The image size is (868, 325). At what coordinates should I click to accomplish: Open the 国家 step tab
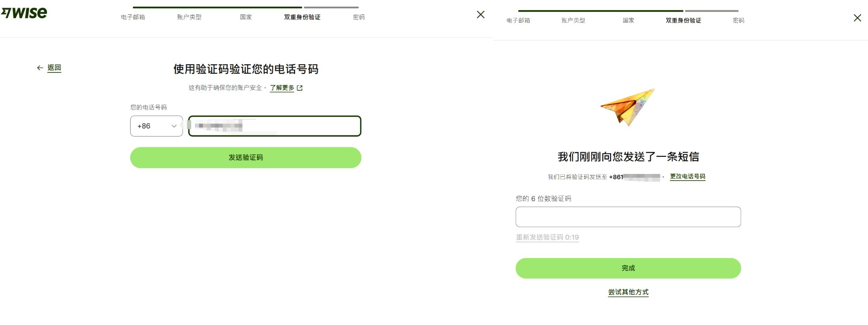246,17
